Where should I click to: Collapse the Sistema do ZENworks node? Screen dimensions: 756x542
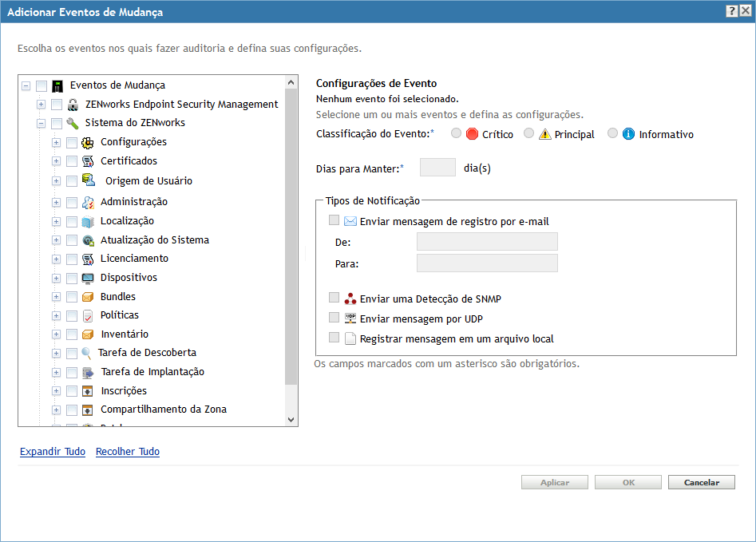coord(41,124)
